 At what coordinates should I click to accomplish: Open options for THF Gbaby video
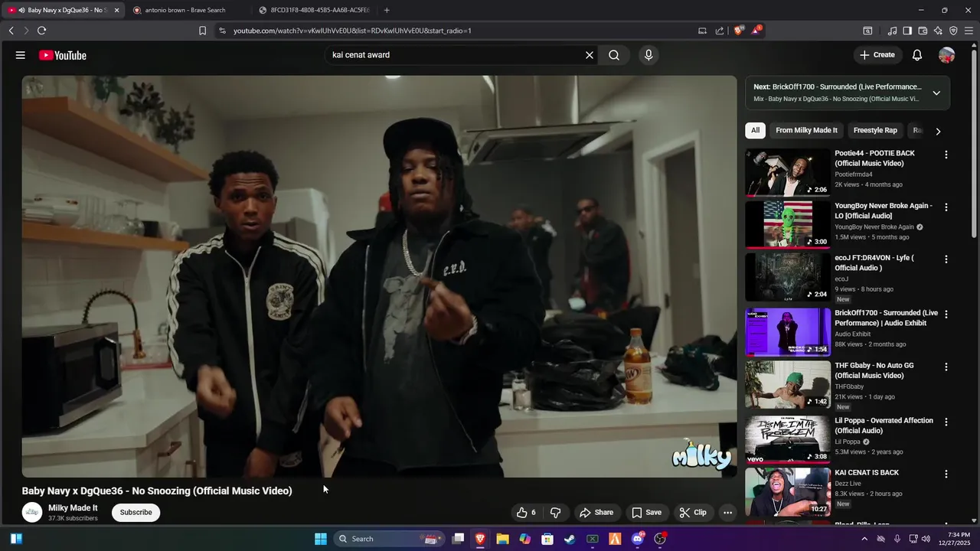tap(946, 367)
